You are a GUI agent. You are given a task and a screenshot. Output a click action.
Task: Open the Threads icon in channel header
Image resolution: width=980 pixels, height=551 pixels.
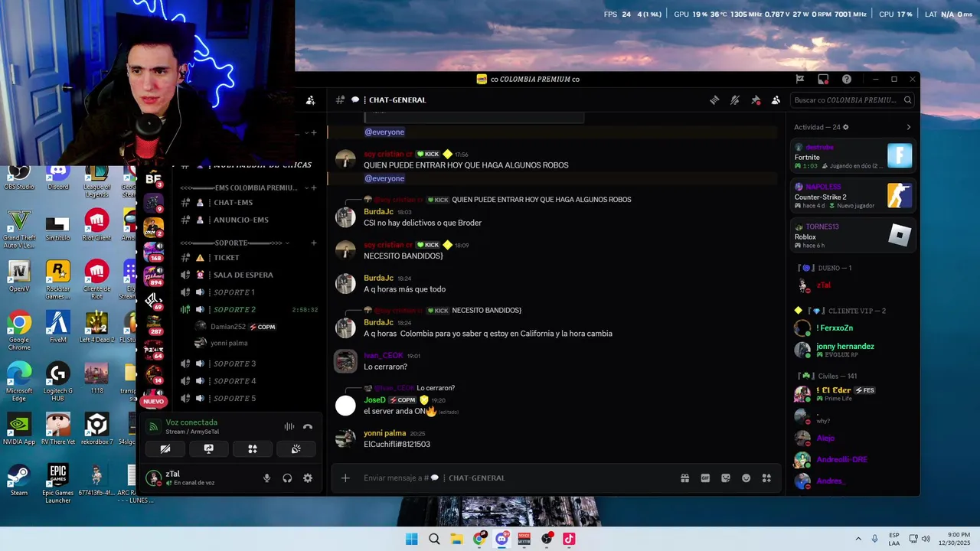pos(714,100)
